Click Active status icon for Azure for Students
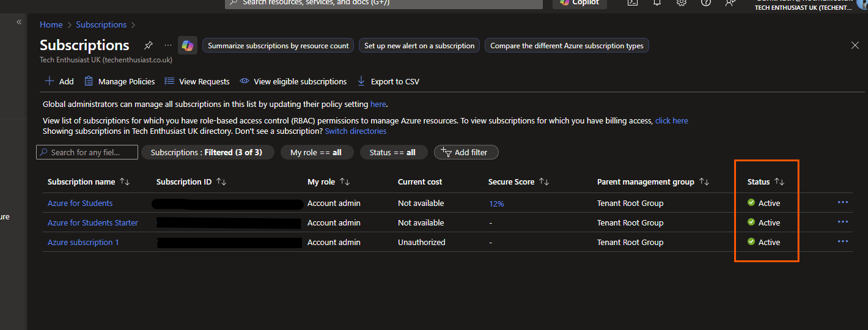Image resolution: width=868 pixels, height=330 pixels. pyautogui.click(x=751, y=203)
